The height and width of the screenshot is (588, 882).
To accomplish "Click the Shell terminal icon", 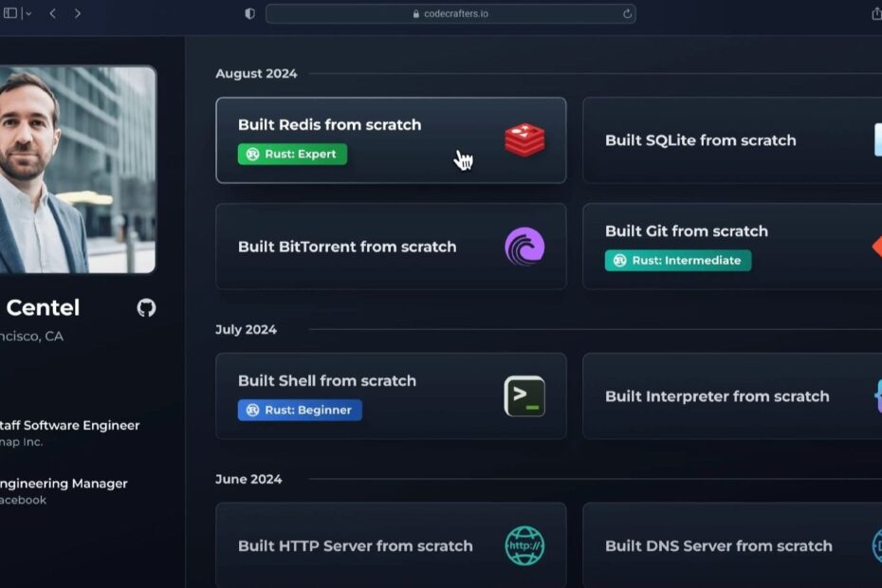I will pos(524,396).
